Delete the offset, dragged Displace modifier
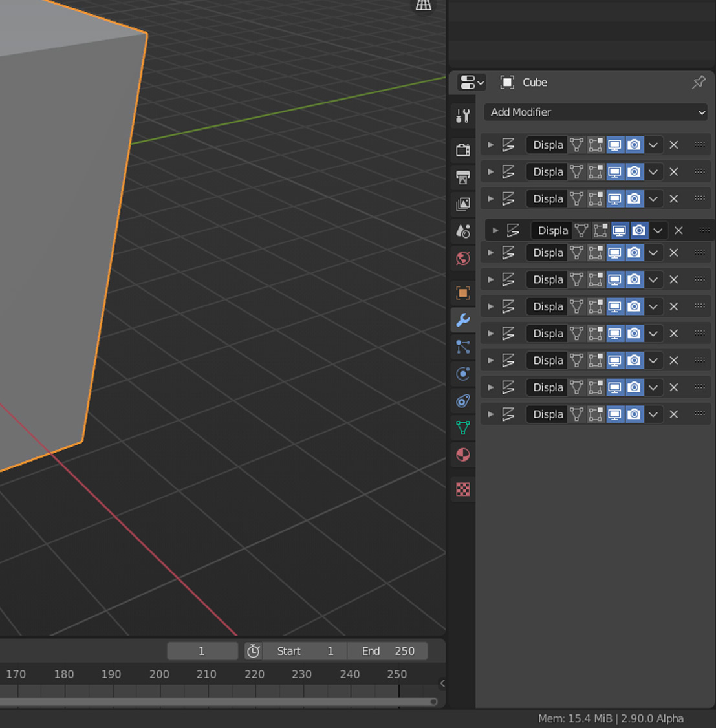The width and height of the screenshot is (716, 728). click(678, 230)
